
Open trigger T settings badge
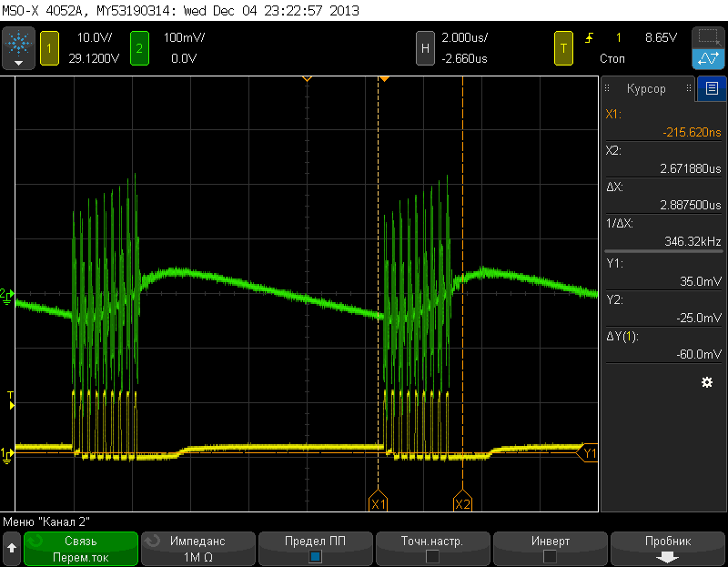pyautogui.click(x=563, y=48)
